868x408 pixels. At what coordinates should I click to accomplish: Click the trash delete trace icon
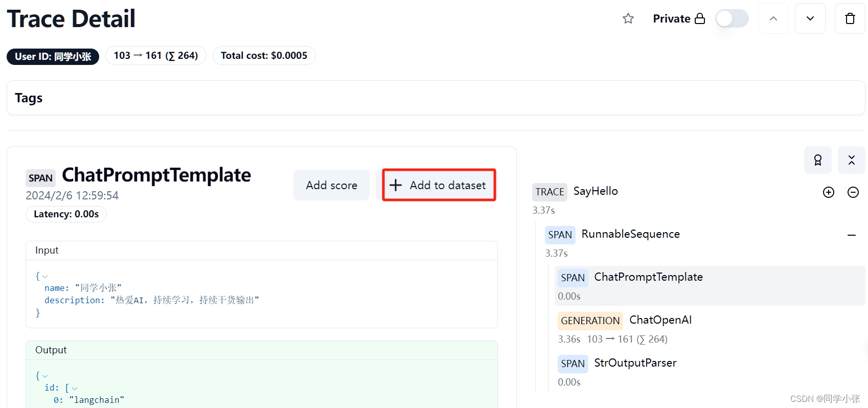tap(850, 19)
